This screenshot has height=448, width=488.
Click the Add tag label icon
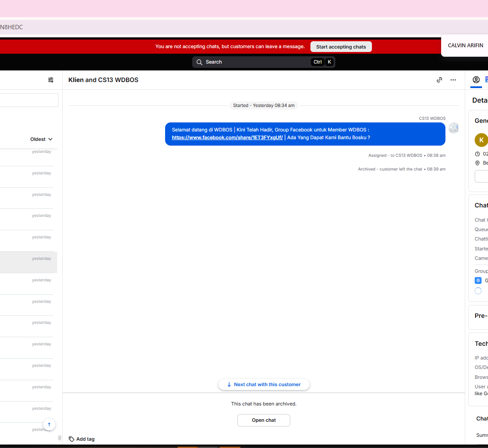tap(71, 439)
